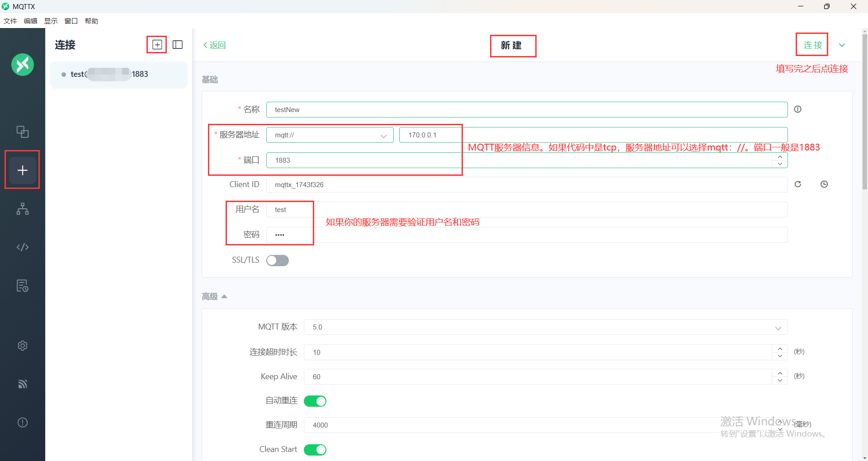Open the Connections panel icon
This screenshot has width=868, height=461.
click(23, 132)
